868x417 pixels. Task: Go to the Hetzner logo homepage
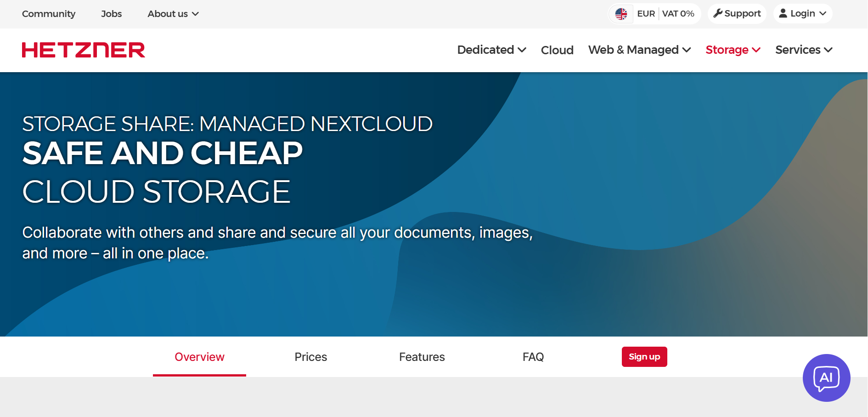84,50
